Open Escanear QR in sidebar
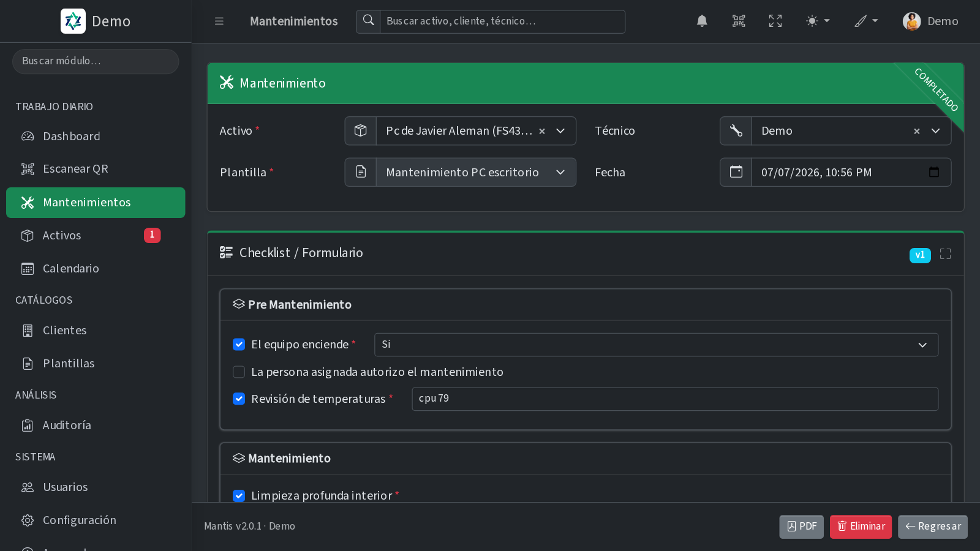The image size is (980, 551). pos(96,169)
